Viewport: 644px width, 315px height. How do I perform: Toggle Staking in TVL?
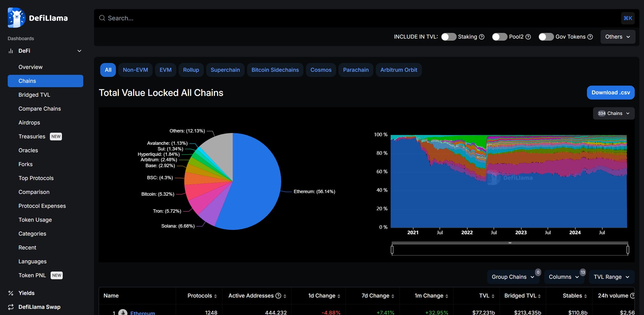pyautogui.click(x=449, y=37)
